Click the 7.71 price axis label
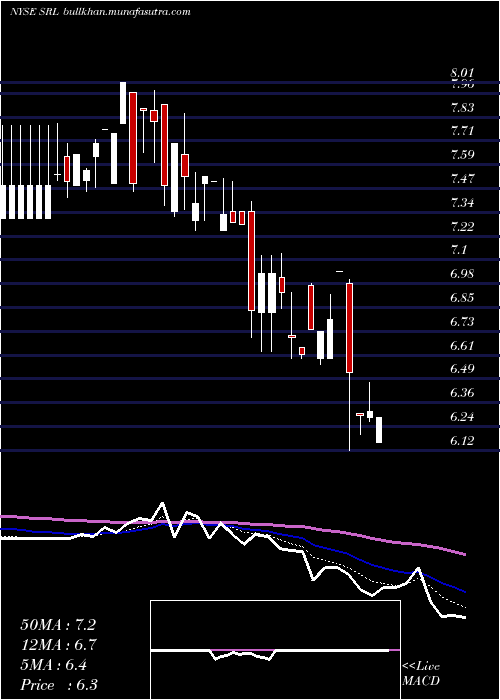Image resolution: width=500 pixels, height=700 pixels. point(462,131)
